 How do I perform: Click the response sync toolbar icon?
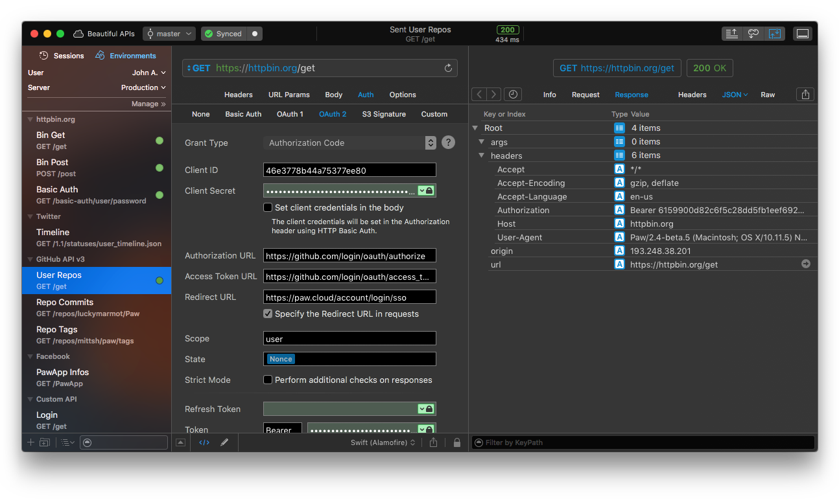pyautogui.click(x=774, y=34)
